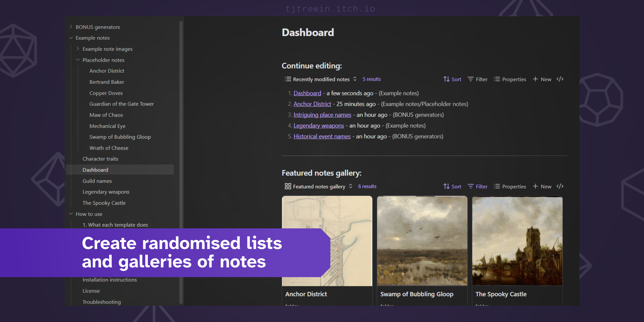
Task: Add New note in Continue editing section
Action: tap(542, 79)
